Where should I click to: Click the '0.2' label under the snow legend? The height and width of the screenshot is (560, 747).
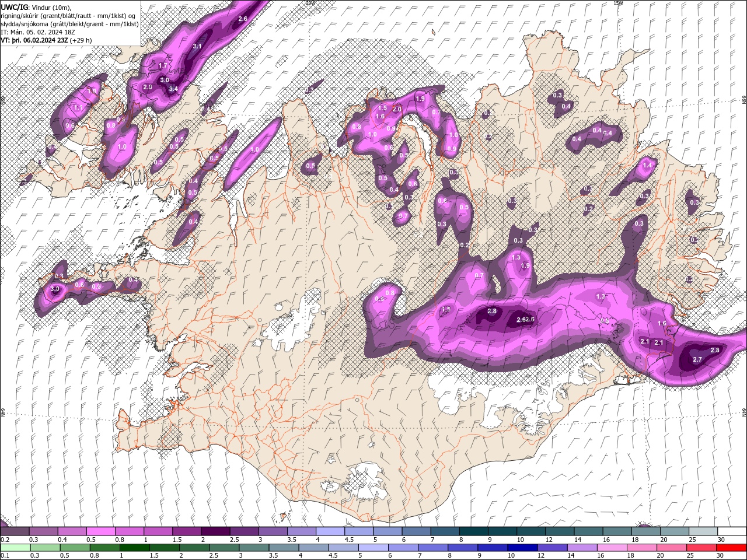(x=5, y=540)
